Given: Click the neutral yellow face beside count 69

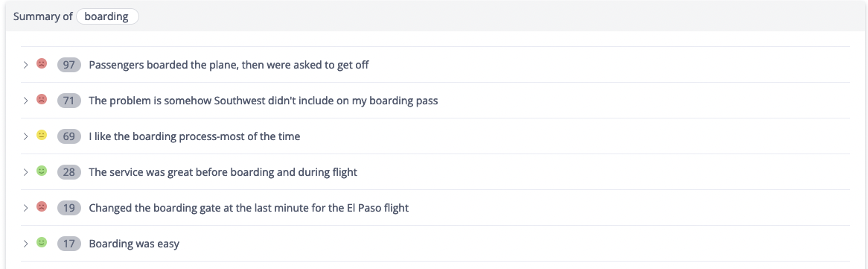Looking at the screenshot, I should coord(42,136).
